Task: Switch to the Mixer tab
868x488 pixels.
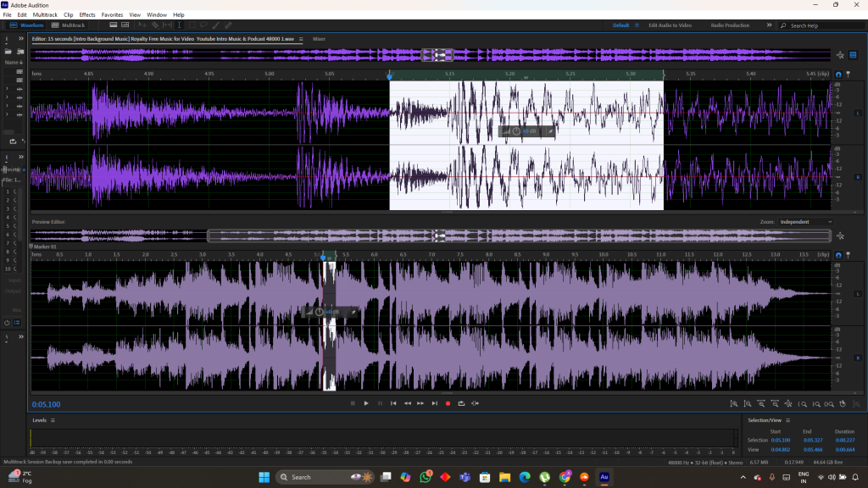Action: (x=319, y=39)
